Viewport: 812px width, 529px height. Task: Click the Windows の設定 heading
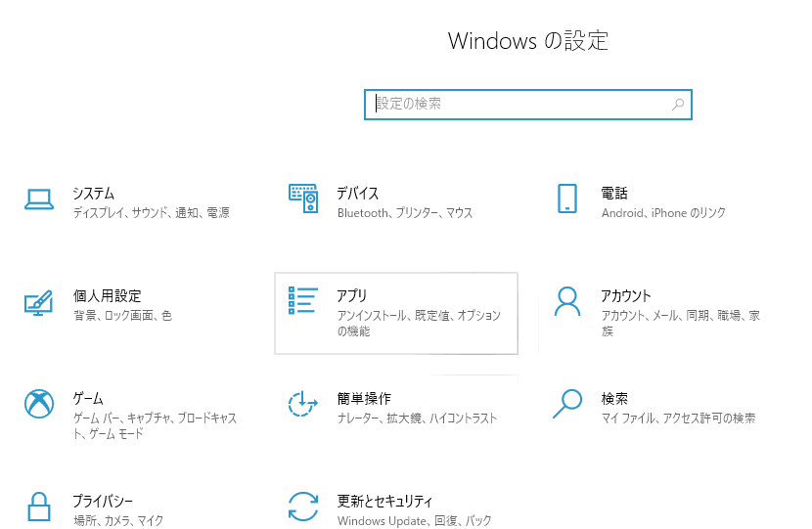528,41
